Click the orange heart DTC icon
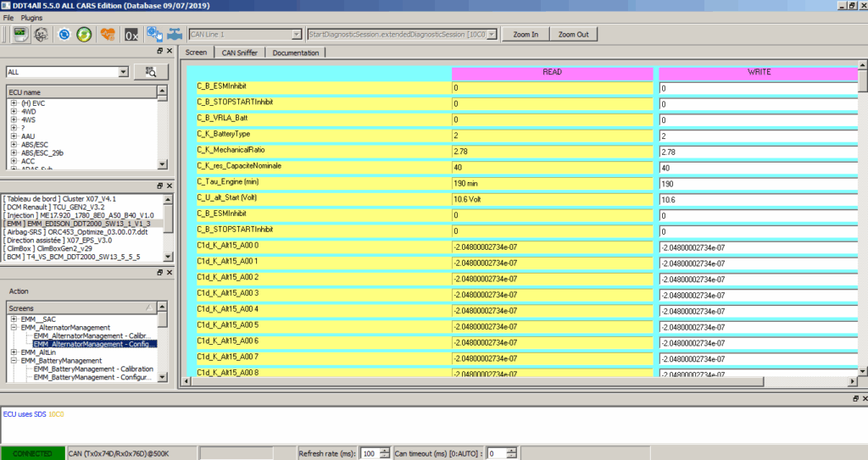This screenshot has height=460, width=868. click(x=108, y=35)
